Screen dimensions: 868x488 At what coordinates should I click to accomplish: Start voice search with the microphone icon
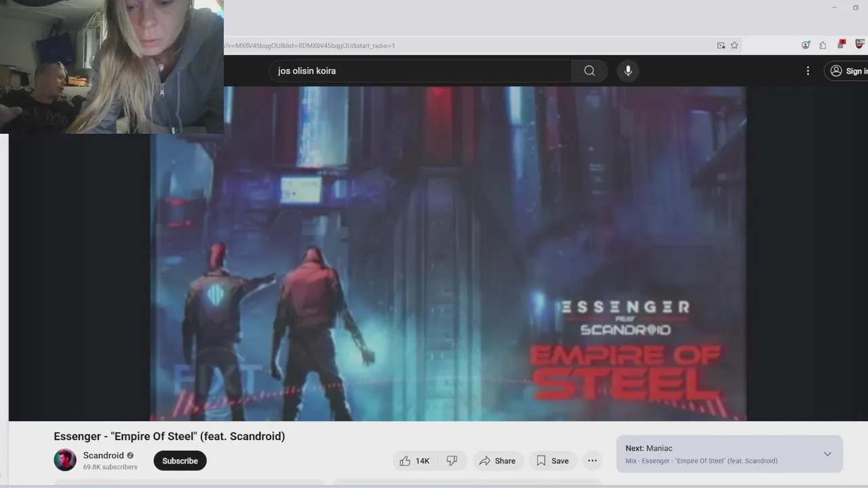(628, 70)
